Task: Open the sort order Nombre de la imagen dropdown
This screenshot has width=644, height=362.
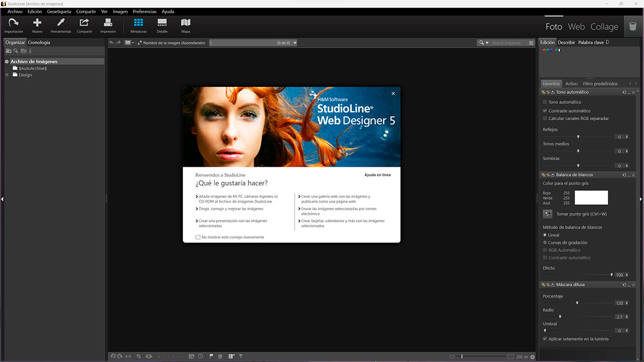Action: [x=172, y=43]
